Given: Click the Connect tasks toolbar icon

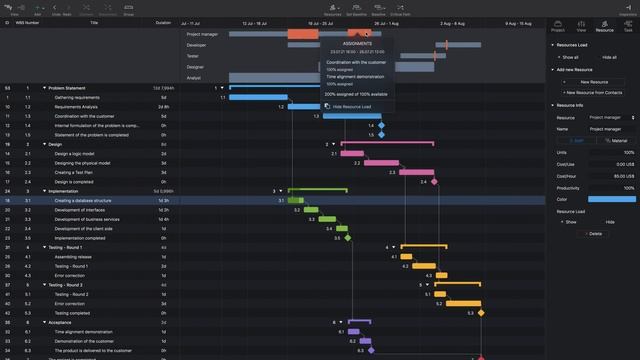Looking at the screenshot, I should pos(87,7).
